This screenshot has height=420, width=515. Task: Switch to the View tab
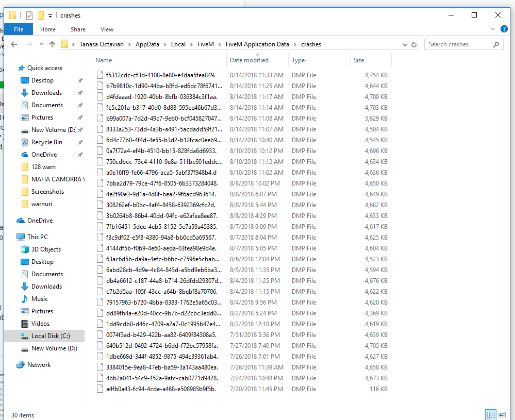point(107,29)
